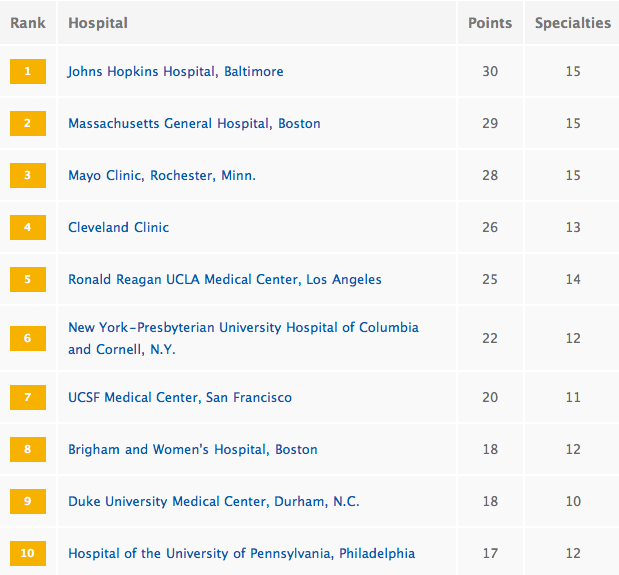Click the rank 7 orange badge
619x575 pixels.
pos(28,398)
